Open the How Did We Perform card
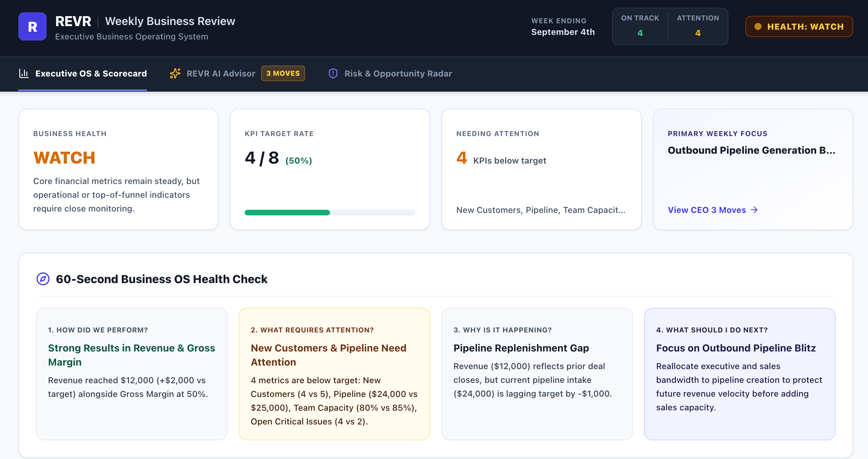 [132, 374]
